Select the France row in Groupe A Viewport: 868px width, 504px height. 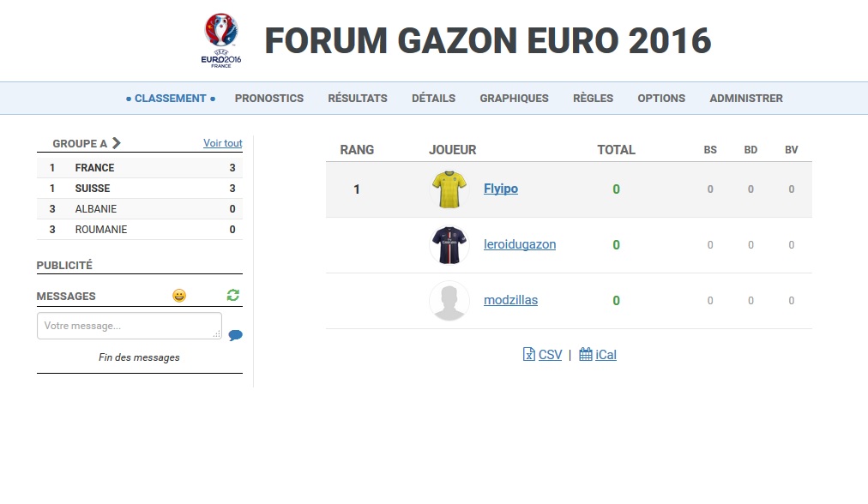[140, 168]
